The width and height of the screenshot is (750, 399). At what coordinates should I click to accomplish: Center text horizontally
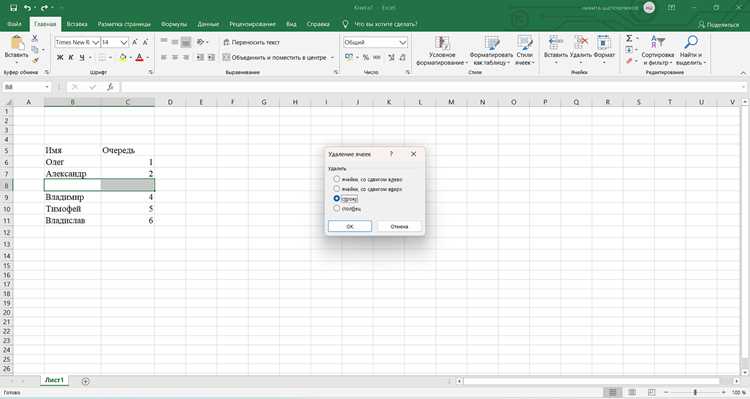pos(175,57)
